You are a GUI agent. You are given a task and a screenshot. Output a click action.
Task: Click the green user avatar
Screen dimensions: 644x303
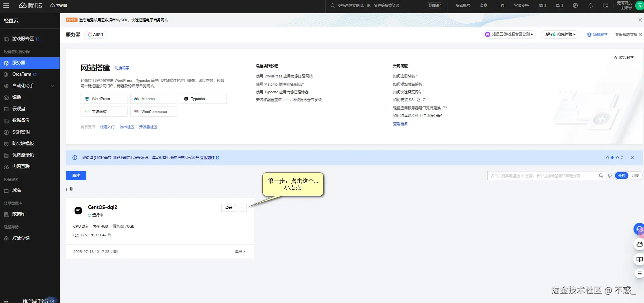pyautogui.click(x=640, y=5)
